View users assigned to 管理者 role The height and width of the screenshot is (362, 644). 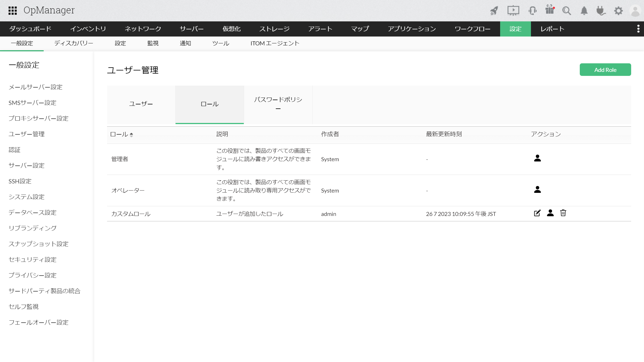[x=537, y=158]
